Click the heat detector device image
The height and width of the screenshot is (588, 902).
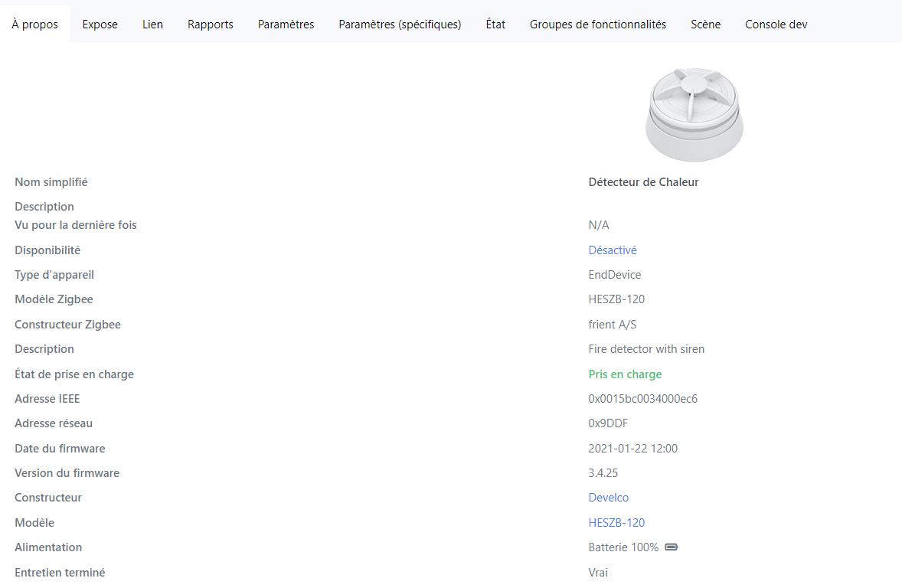(x=694, y=113)
